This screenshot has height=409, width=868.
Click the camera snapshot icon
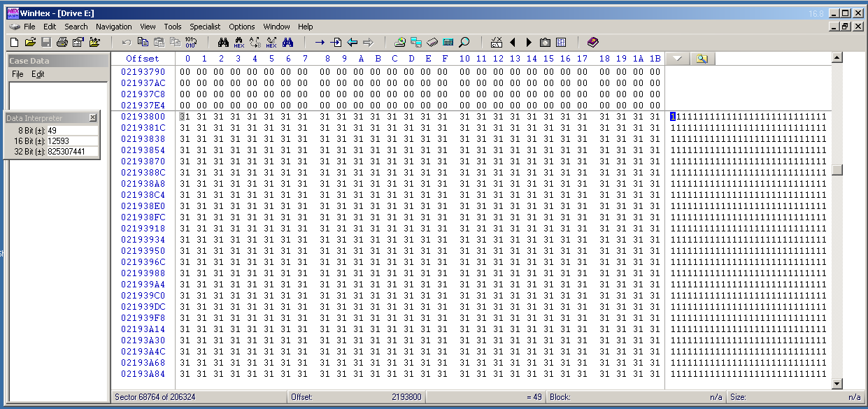point(545,42)
